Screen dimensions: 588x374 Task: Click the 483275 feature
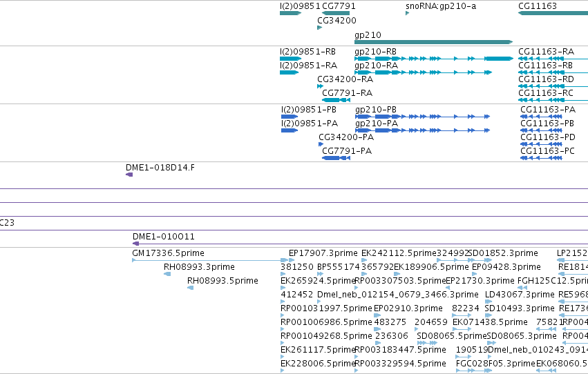click(x=377, y=329)
